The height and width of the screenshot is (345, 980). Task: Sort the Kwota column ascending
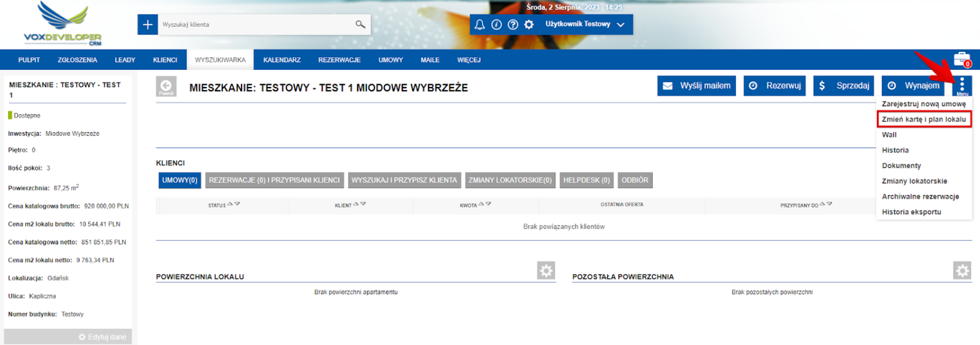click(x=481, y=204)
